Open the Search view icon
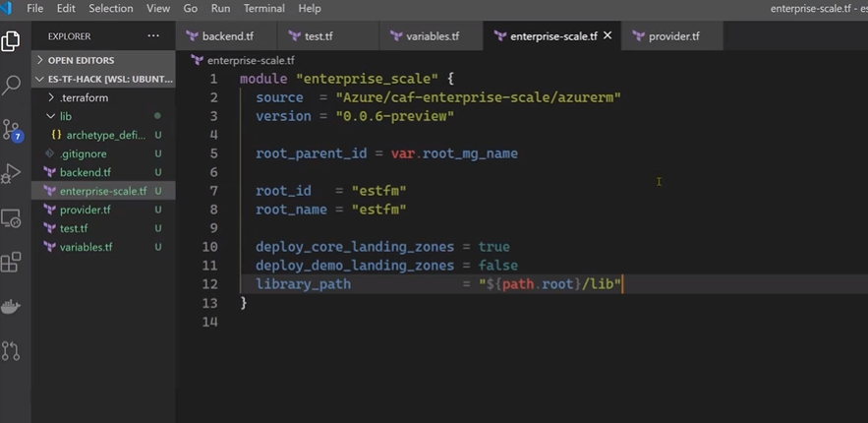This screenshot has width=868, height=423. (x=12, y=85)
